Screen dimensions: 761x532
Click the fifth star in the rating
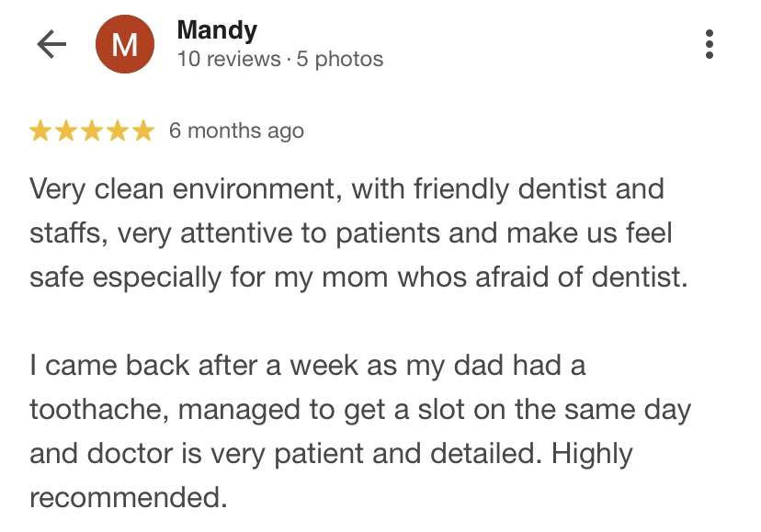point(142,131)
